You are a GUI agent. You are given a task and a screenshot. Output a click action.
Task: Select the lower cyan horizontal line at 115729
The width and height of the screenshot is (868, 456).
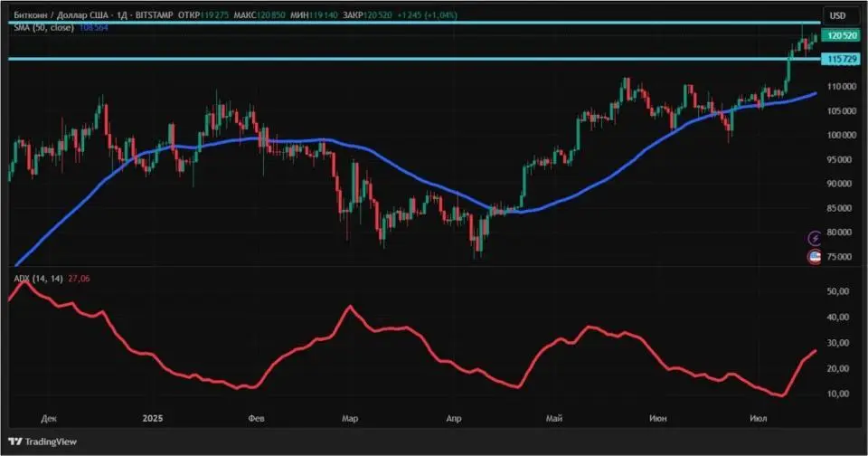(414, 59)
